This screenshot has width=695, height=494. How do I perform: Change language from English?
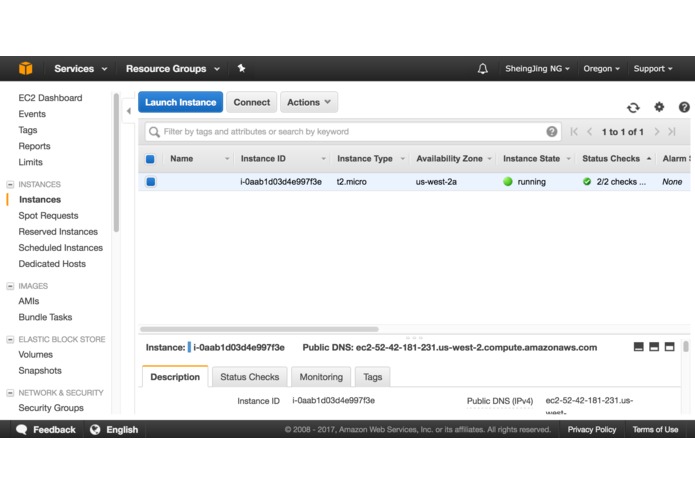coord(114,429)
